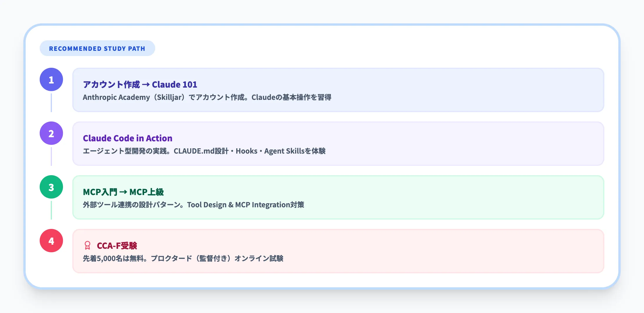Screen dimensions: 644x313
Task: Open the CCA-F受験 heading
Action: [117, 246]
